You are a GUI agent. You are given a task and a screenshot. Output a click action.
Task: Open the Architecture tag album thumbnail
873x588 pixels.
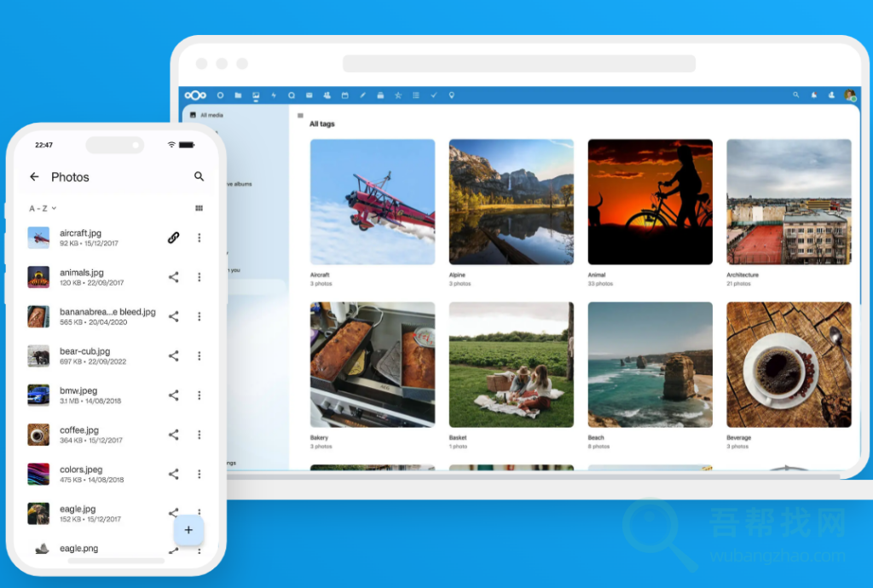point(789,202)
